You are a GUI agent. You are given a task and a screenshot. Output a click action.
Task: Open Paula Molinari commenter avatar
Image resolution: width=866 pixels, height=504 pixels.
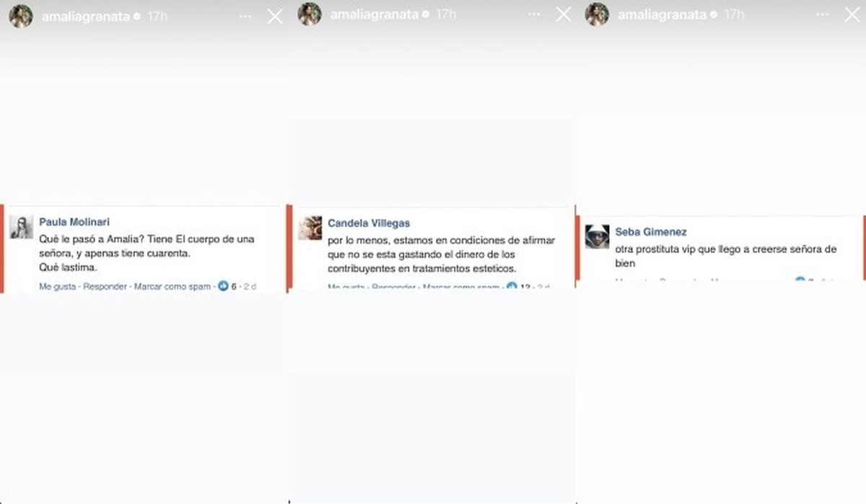click(x=22, y=227)
